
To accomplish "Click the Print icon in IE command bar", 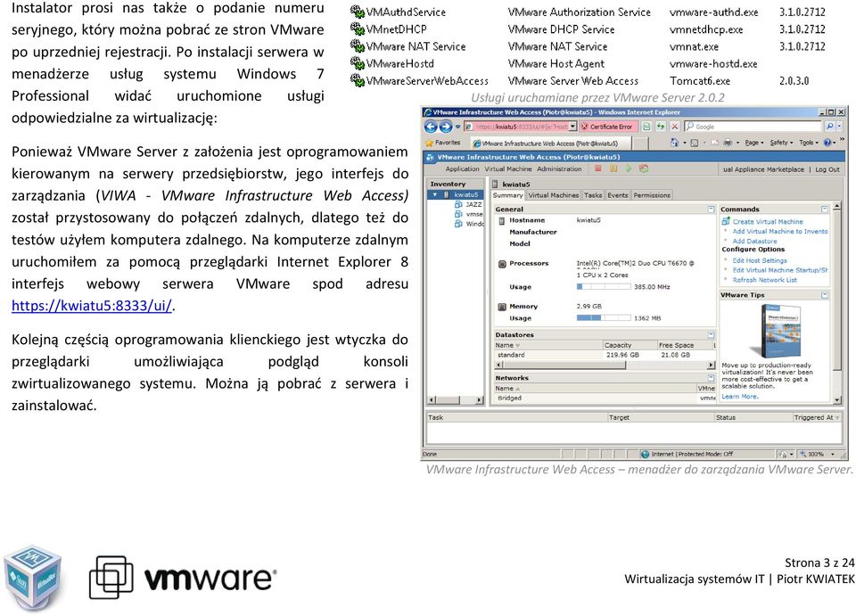I will pyautogui.click(x=728, y=143).
